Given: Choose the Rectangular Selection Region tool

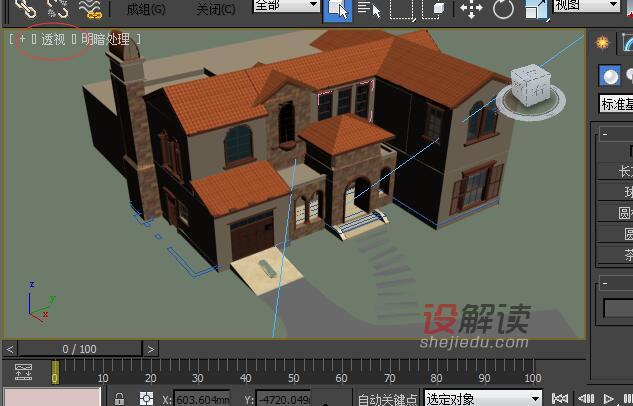Looking at the screenshot, I should pyautogui.click(x=402, y=9).
